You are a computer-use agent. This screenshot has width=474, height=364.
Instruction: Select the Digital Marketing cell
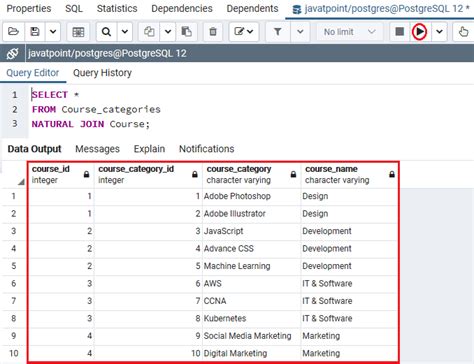(251, 353)
